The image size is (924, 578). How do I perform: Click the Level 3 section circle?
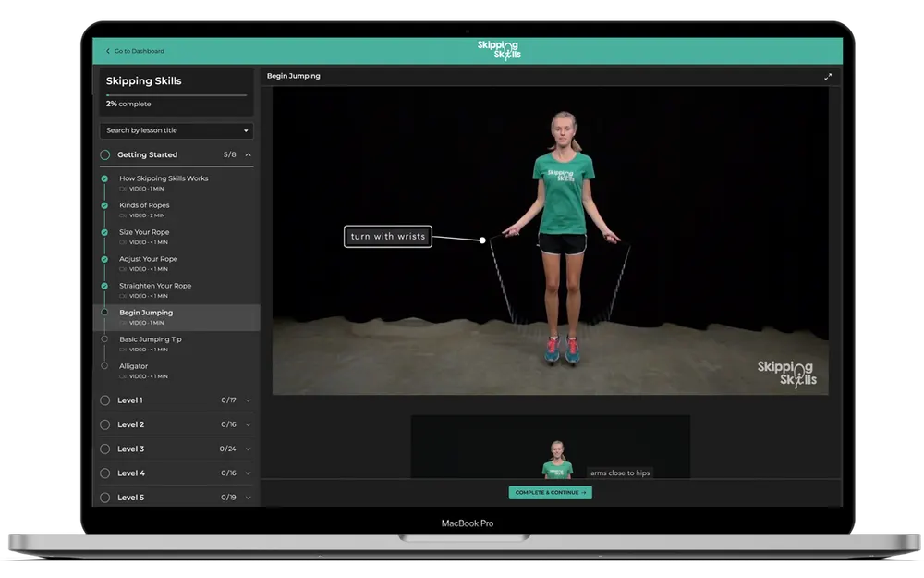[105, 449]
